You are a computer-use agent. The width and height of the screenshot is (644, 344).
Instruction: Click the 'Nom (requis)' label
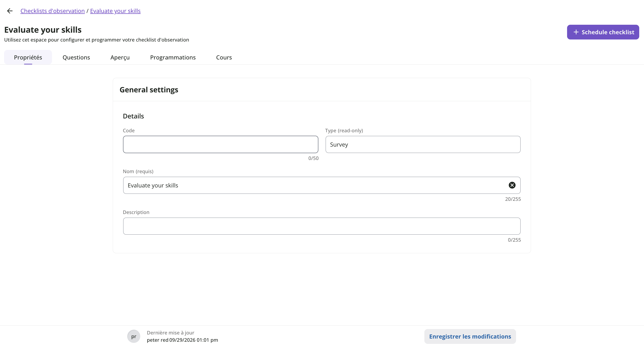pyautogui.click(x=138, y=171)
